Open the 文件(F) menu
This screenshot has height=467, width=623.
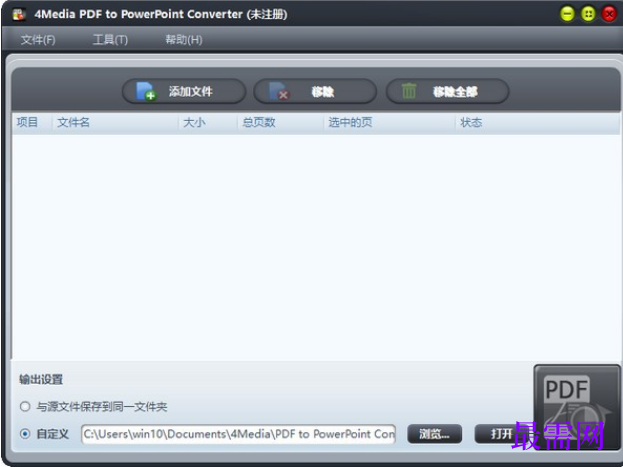coord(38,40)
